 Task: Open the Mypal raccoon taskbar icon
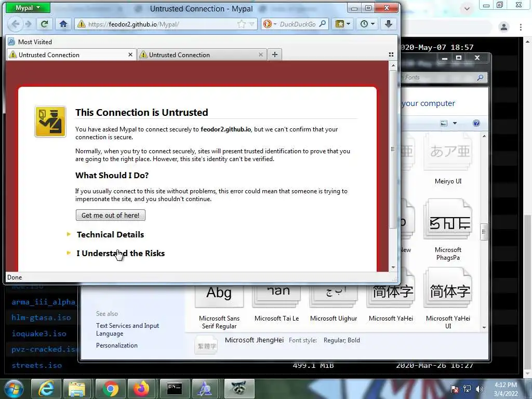(239, 389)
